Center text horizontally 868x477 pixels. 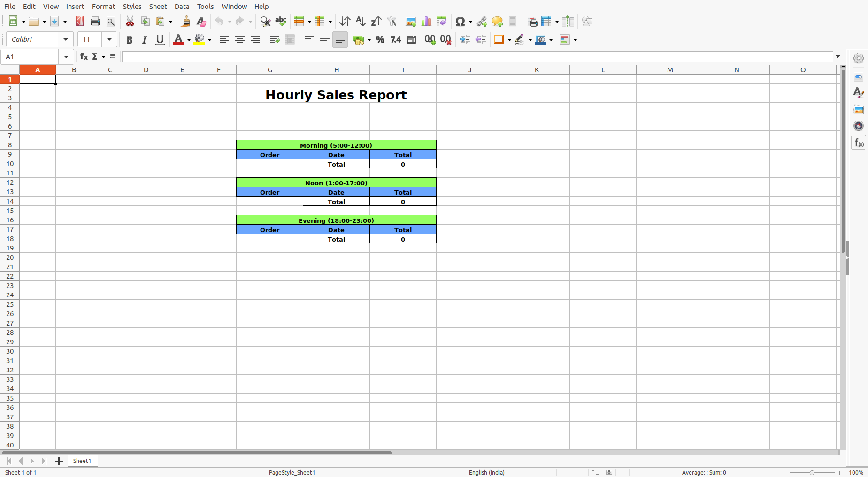[240, 39]
